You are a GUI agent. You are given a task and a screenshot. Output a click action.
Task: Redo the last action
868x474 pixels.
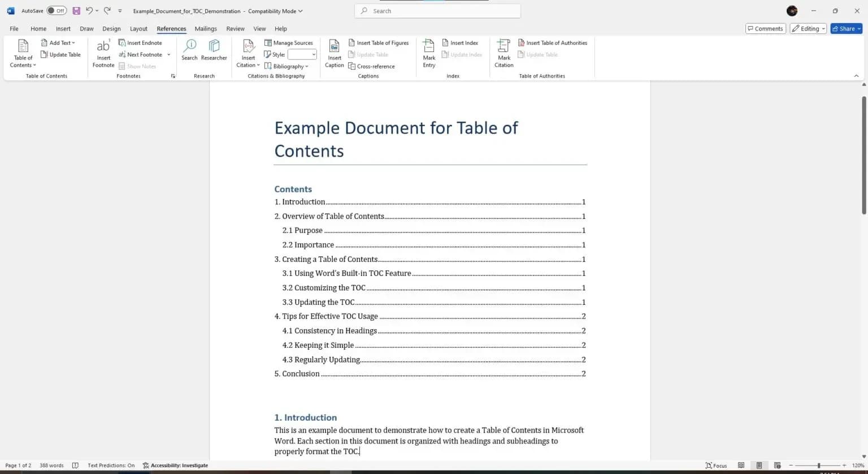pyautogui.click(x=107, y=11)
